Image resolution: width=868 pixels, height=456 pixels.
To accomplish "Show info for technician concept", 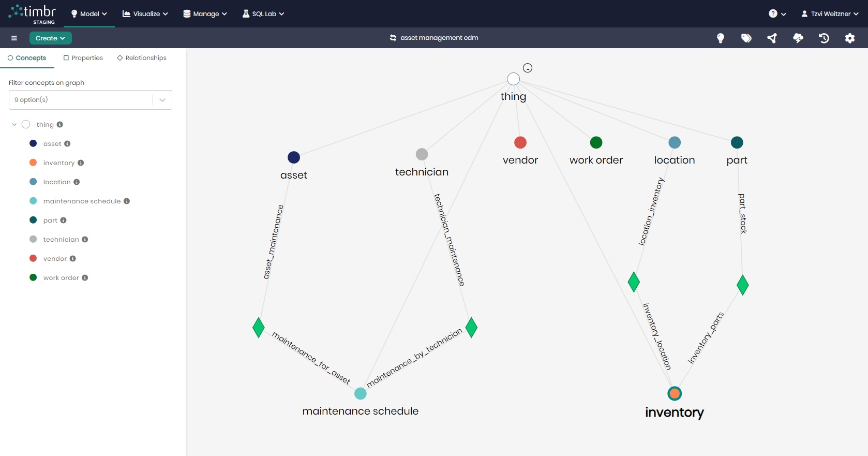I will coord(85,240).
